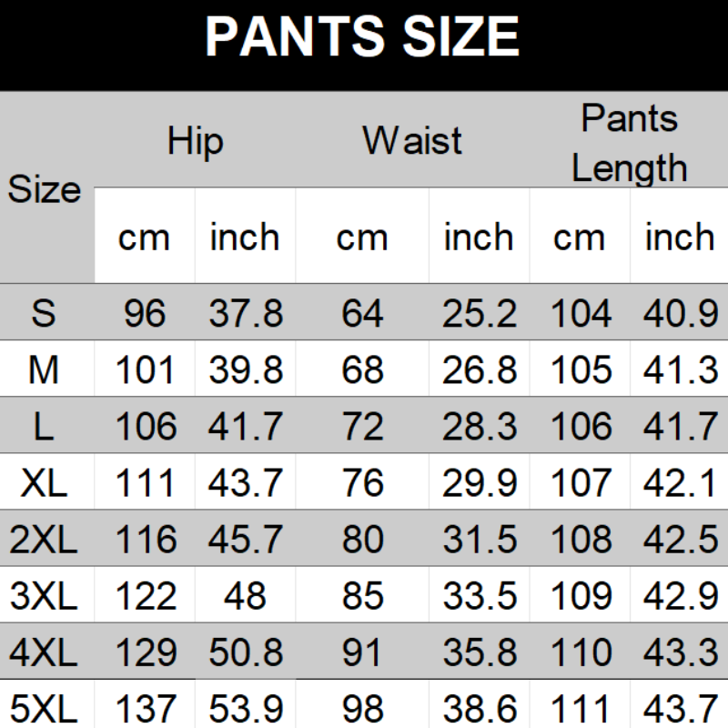
Task: Click the waist cm value 91
Action: coord(362,652)
